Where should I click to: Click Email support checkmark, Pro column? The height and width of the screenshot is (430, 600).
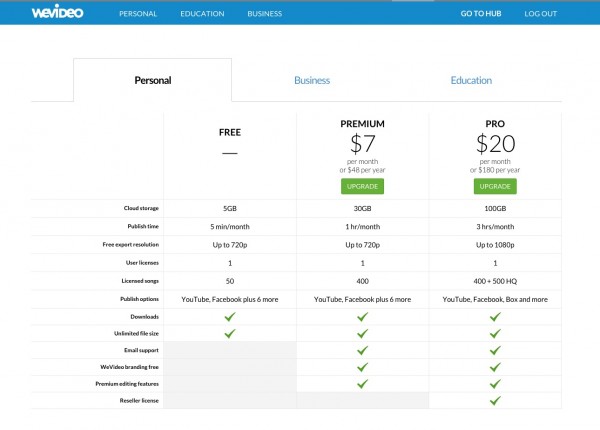click(x=495, y=350)
